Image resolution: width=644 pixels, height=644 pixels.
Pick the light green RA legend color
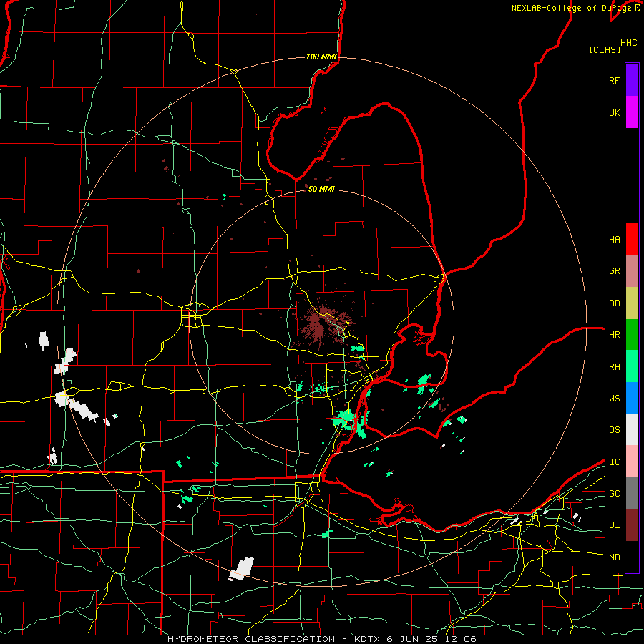tap(632, 366)
